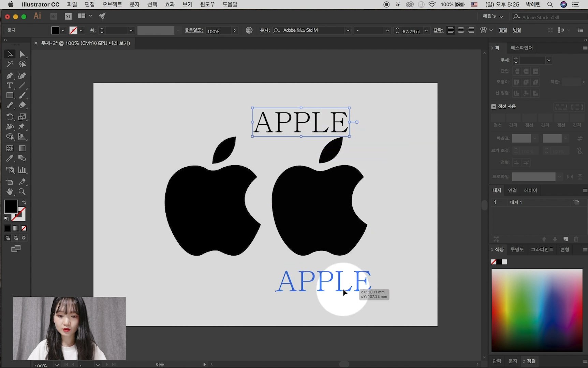588x368 pixels.
Task: Select the Zoom tool
Action: [22, 191]
